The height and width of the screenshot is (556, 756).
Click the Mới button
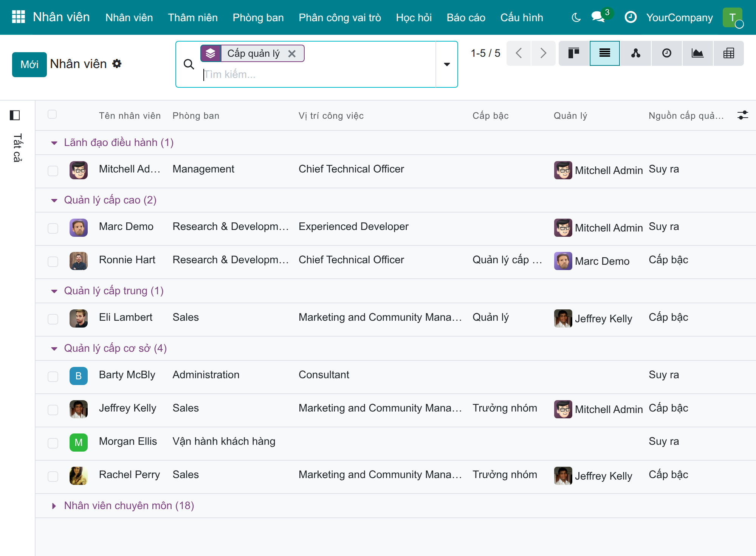pos(29,65)
